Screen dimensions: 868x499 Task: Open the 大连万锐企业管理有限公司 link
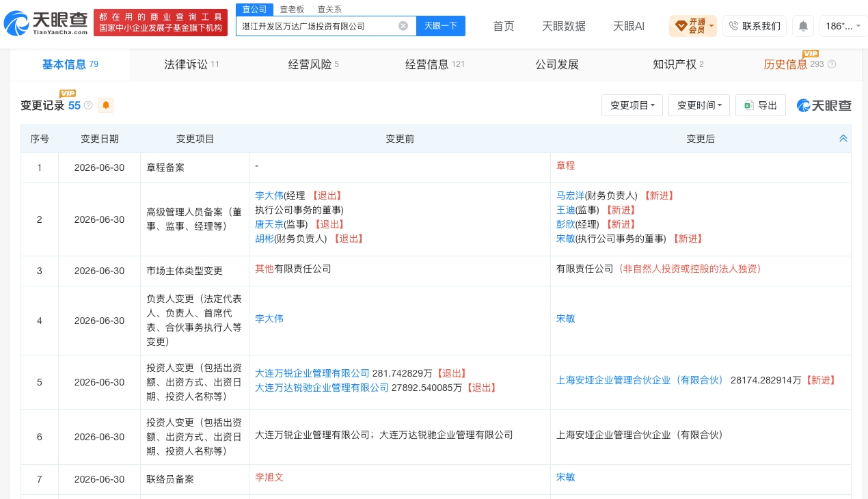(312, 373)
